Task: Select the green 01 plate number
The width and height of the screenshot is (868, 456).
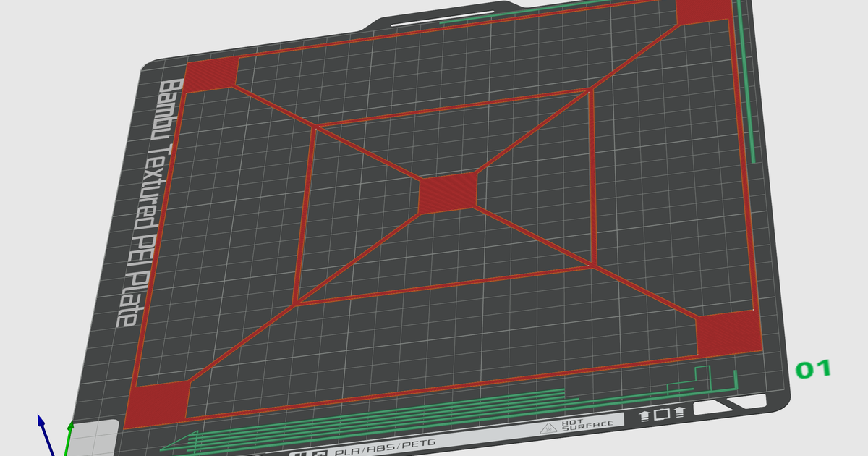Action: [813, 369]
